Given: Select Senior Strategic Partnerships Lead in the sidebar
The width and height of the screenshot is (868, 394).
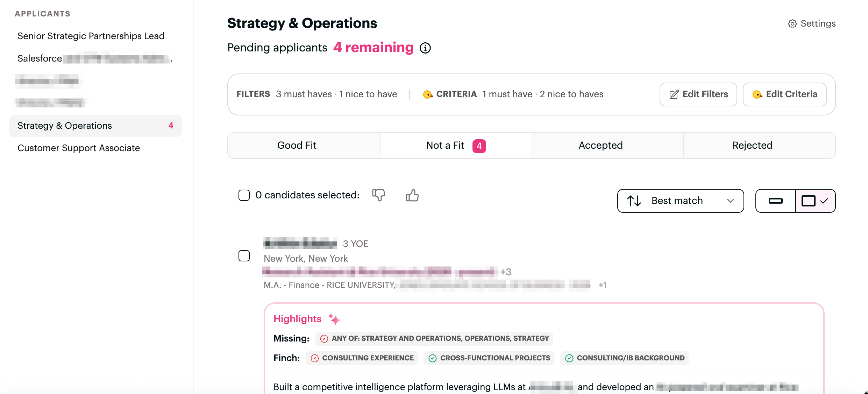Looking at the screenshot, I should (x=91, y=36).
